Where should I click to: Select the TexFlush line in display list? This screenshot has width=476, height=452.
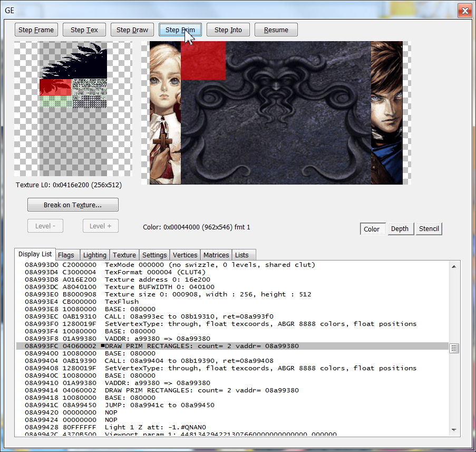(x=122, y=302)
